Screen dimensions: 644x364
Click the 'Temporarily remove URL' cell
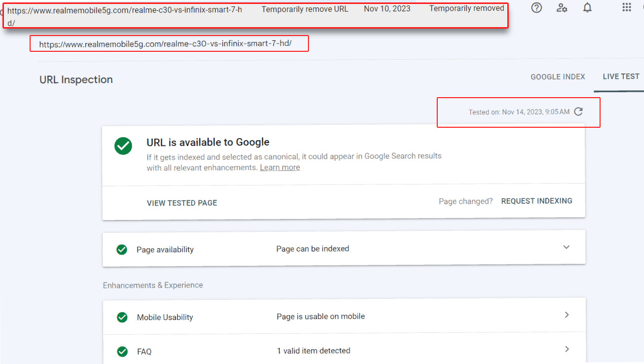305,9
